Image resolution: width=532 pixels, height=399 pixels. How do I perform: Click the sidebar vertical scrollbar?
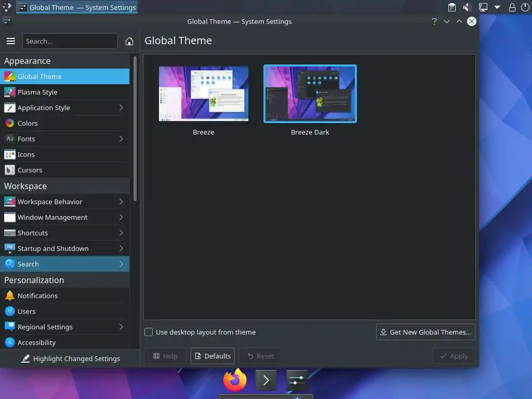135,128
